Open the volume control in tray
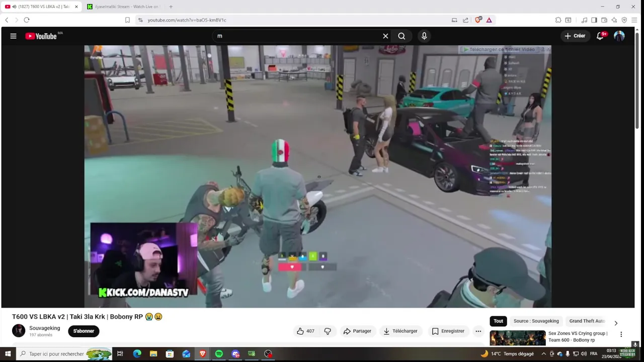 pos(584,354)
